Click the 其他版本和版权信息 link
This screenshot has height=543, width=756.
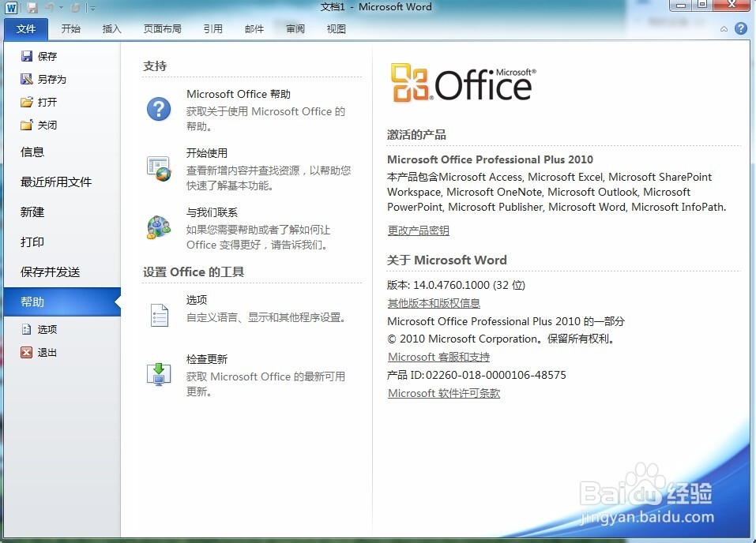click(434, 304)
